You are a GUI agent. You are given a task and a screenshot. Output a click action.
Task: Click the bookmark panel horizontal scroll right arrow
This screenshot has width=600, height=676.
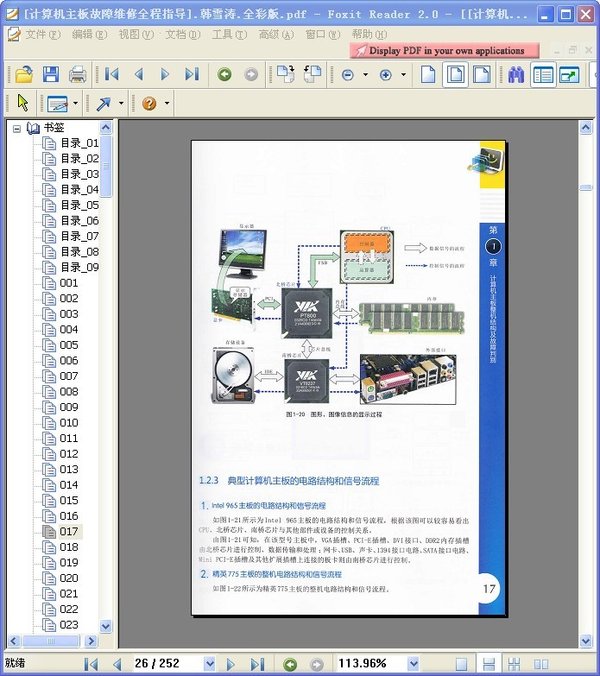91,641
